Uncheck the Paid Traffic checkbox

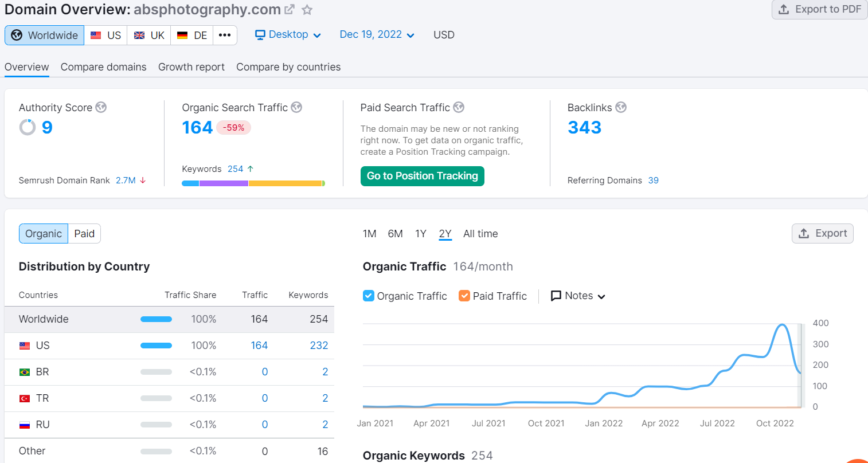(x=464, y=296)
